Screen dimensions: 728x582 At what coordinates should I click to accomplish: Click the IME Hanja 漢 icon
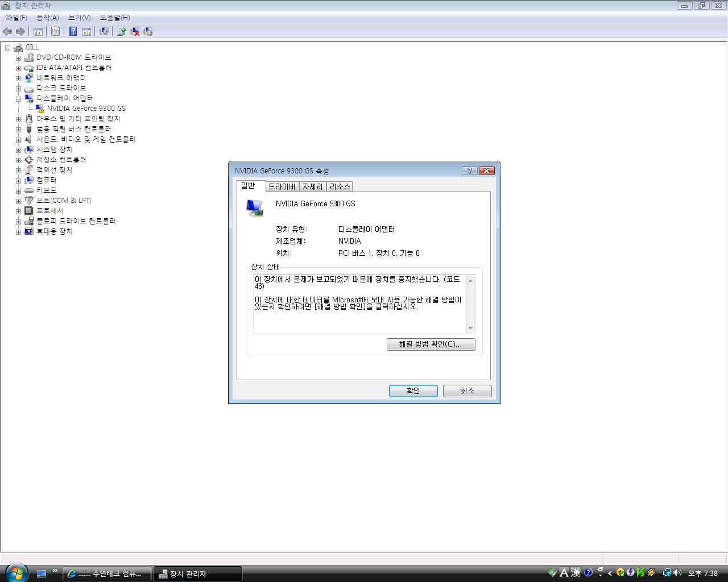coord(576,573)
